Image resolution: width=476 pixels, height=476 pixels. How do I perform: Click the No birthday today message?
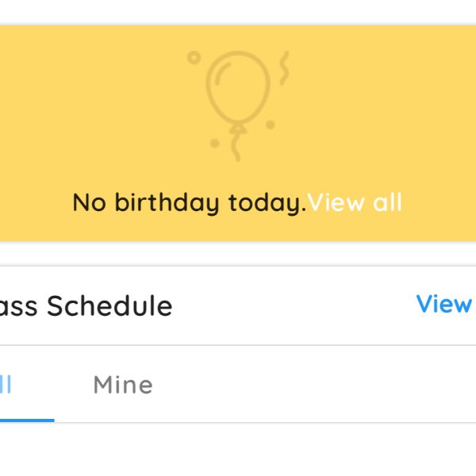pyautogui.click(x=190, y=203)
